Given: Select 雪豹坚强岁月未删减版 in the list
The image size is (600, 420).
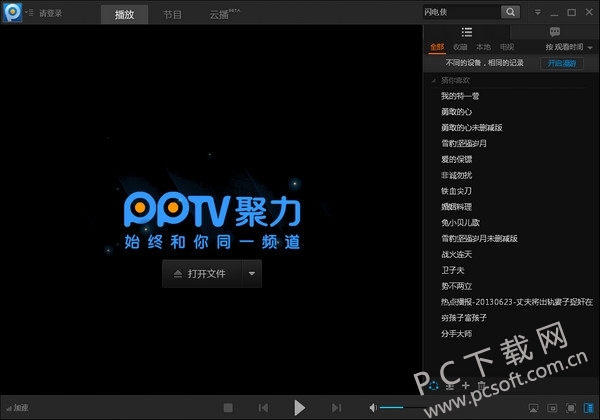Looking at the screenshot, I should 479,239.
